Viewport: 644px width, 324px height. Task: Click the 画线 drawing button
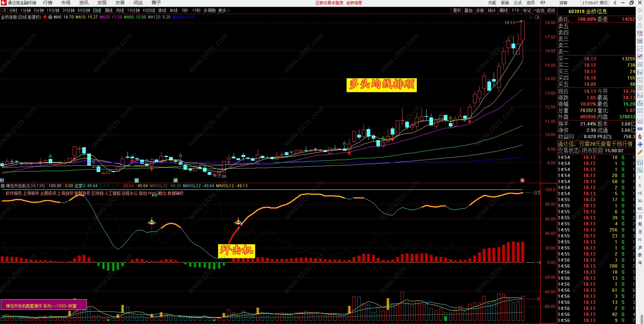click(x=503, y=10)
